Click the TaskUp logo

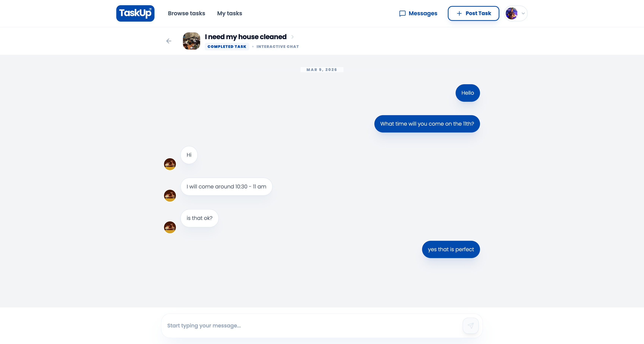coord(135,13)
